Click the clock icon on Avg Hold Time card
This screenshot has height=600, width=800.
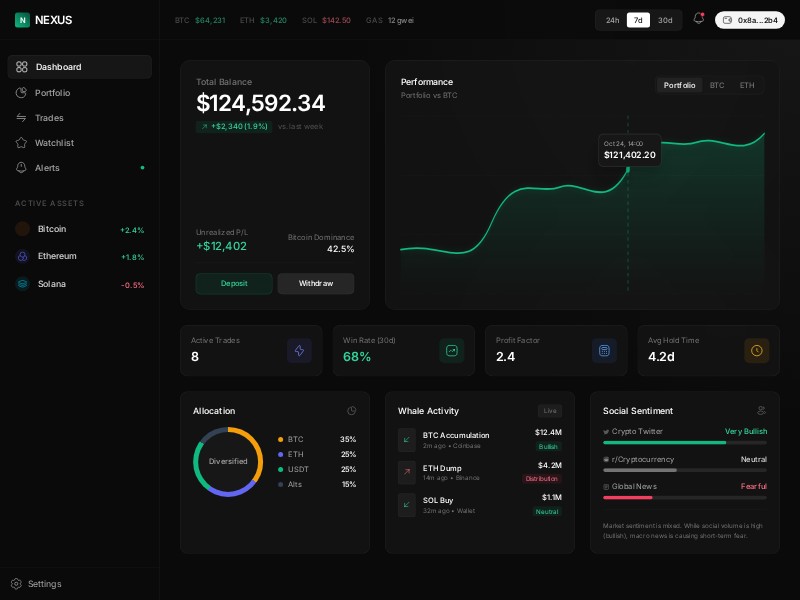pos(757,351)
